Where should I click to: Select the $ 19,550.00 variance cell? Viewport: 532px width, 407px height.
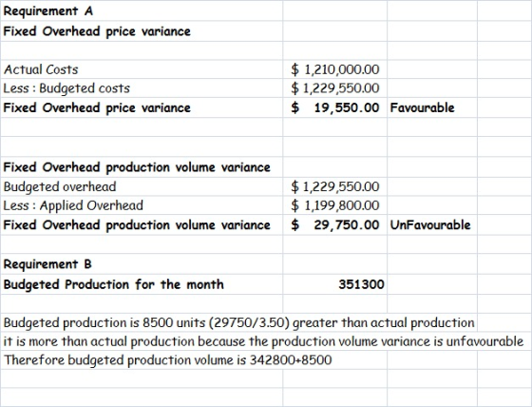click(x=334, y=107)
